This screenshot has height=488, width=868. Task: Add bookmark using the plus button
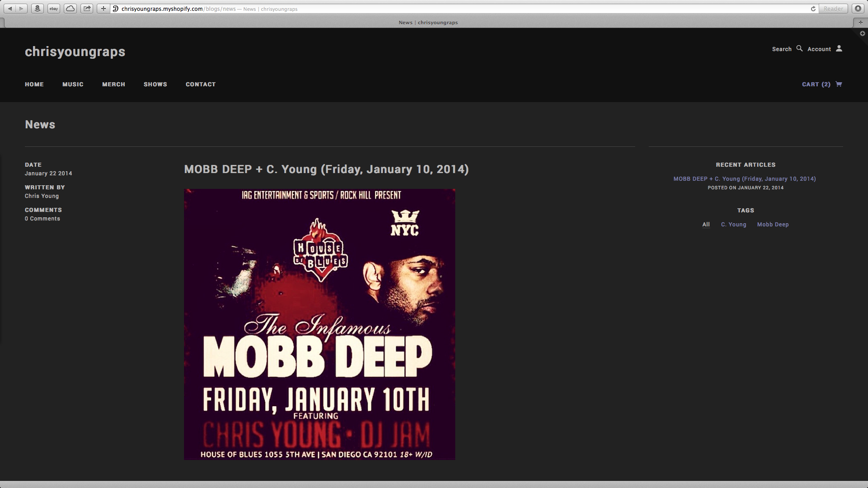[104, 9]
